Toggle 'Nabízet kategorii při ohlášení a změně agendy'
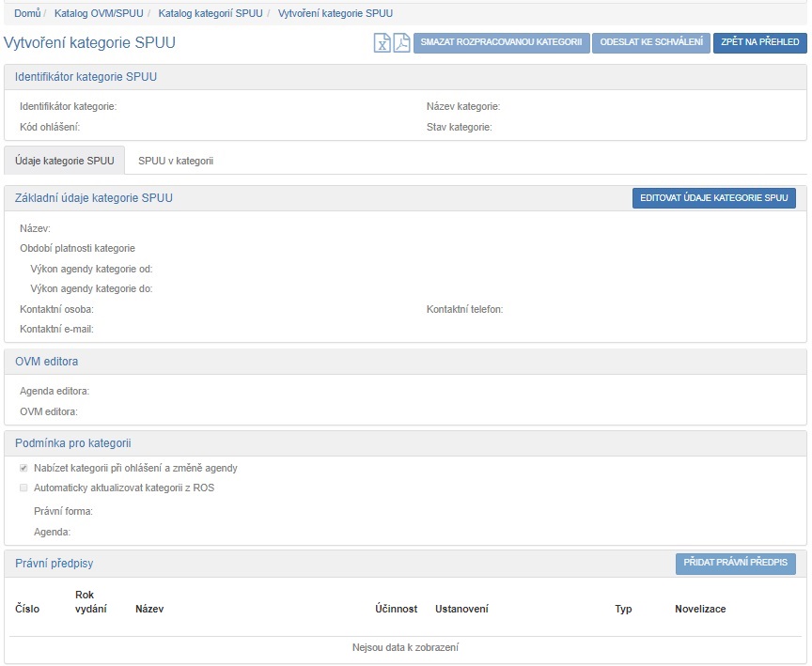 23,468
